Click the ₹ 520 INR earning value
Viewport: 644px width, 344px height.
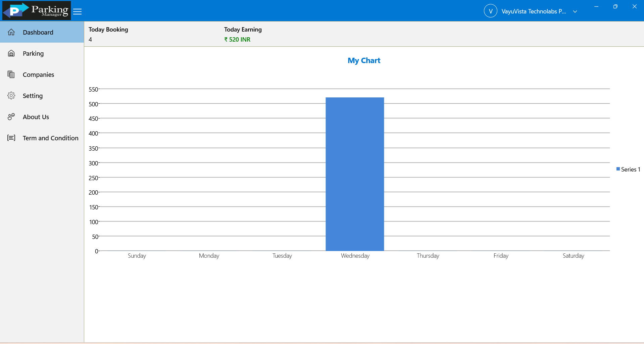pos(237,40)
